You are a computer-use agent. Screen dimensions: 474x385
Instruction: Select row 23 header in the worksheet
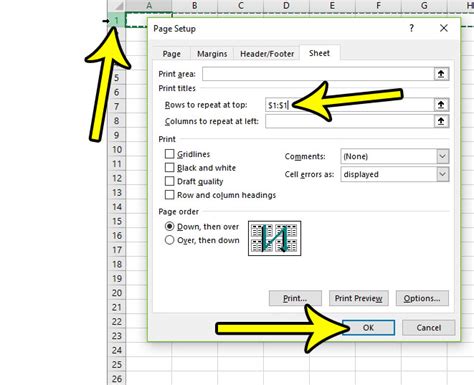117,336
